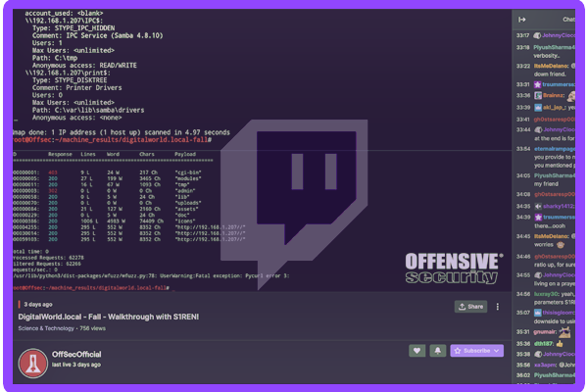Click the star badge at 34:39
588x392 pixels.
538,218
